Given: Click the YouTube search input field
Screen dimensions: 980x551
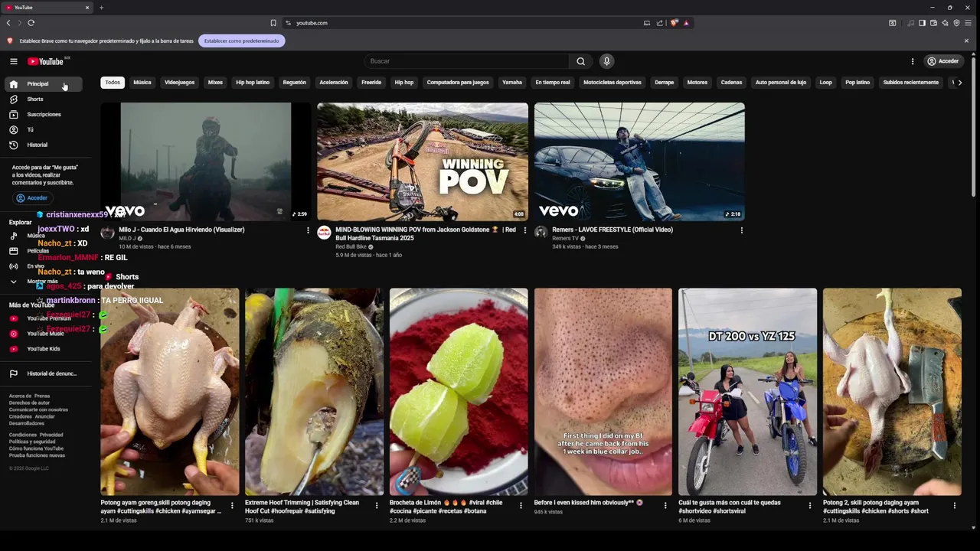Looking at the screenshot, I should pos(466,61).
